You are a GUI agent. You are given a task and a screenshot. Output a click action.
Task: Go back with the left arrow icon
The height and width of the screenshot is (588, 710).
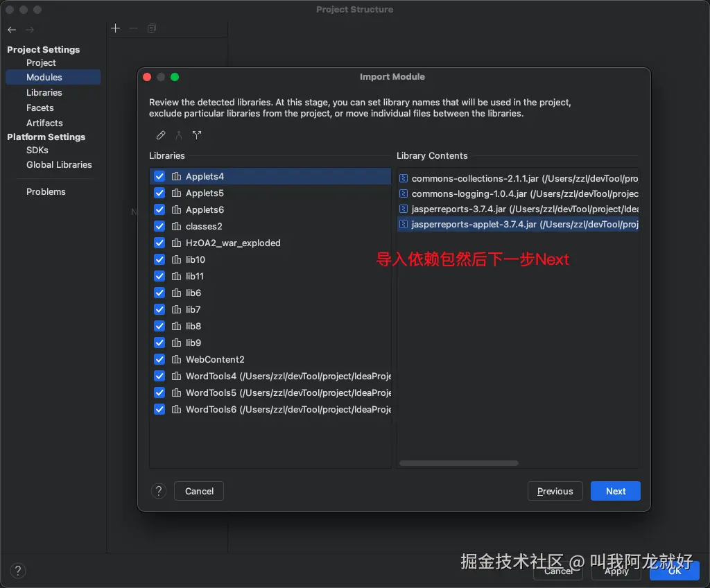[12, 30]
